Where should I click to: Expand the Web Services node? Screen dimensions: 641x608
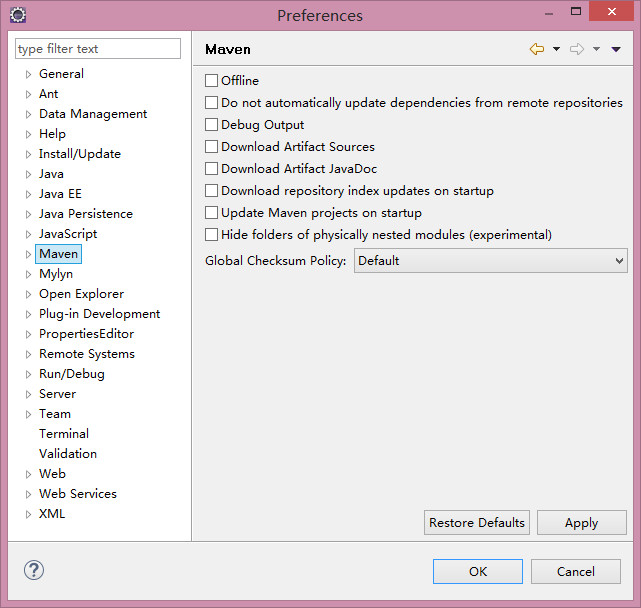tap(28, 494)
